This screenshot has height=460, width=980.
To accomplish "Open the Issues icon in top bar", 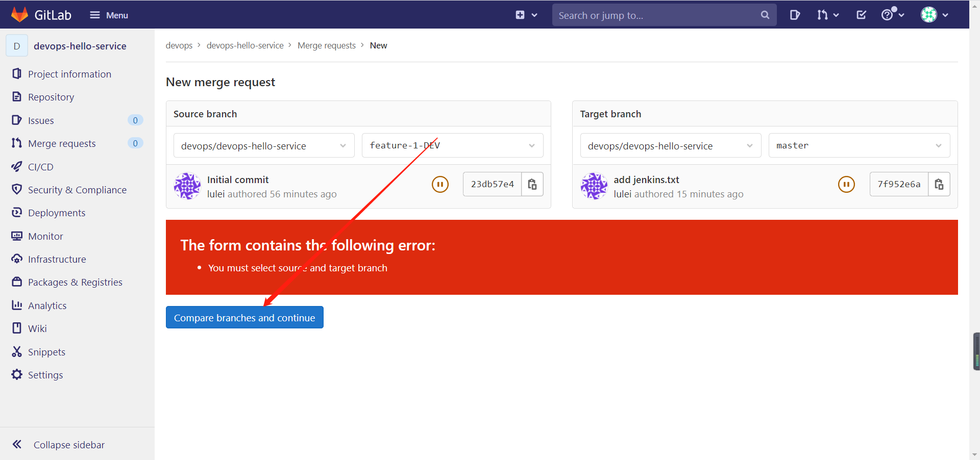I will (x=795, y=15).
